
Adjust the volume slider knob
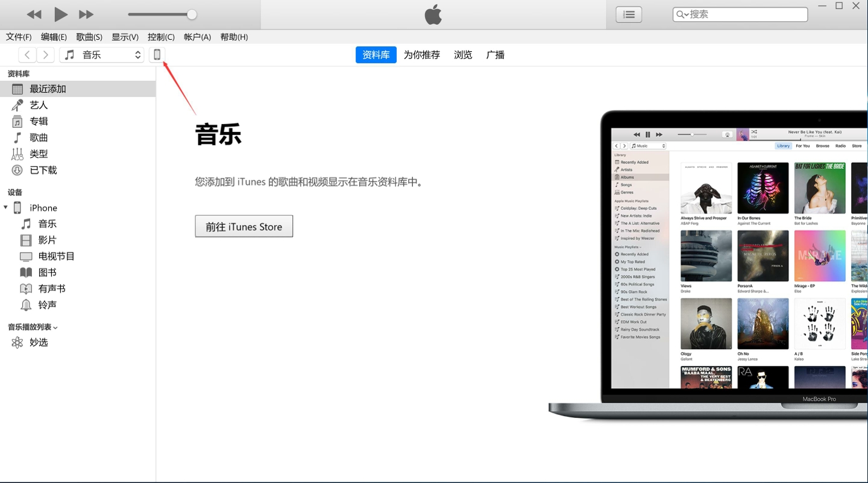pyautogui.click(x=192, y=14)
